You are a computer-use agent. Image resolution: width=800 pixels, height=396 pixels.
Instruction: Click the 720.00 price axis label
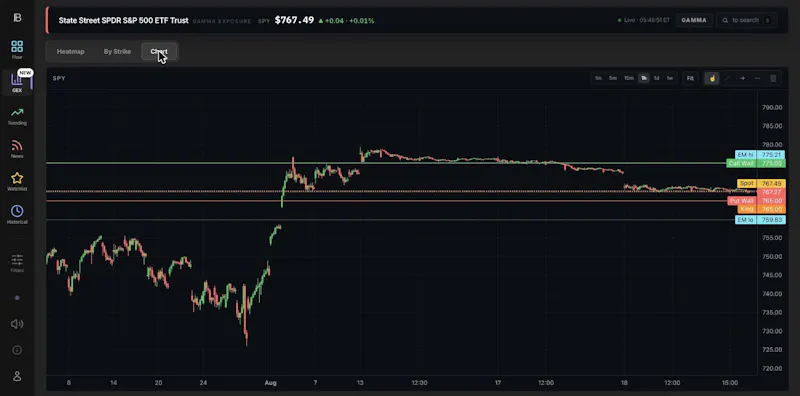pos(772,368)
